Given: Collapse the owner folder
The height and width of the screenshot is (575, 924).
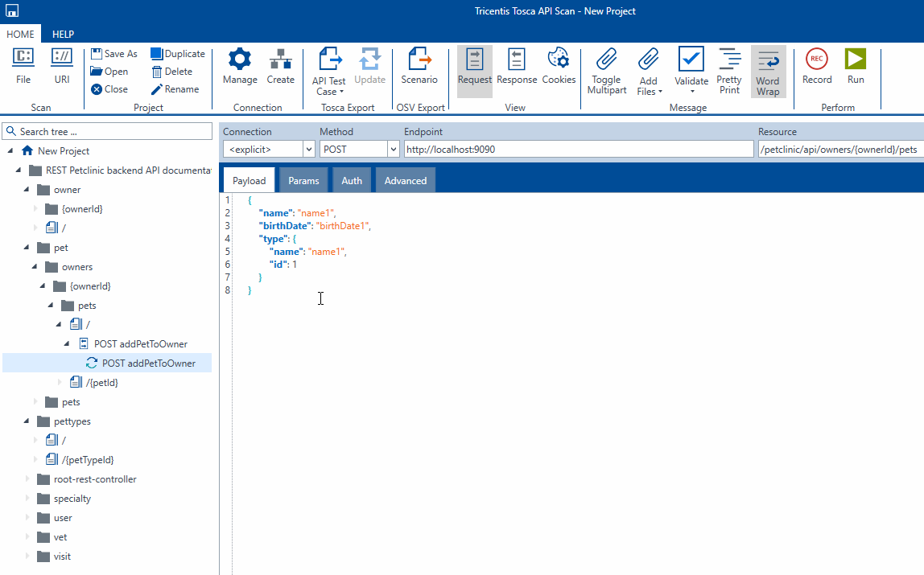Looking at the screenshot, I should coord(27,190).
